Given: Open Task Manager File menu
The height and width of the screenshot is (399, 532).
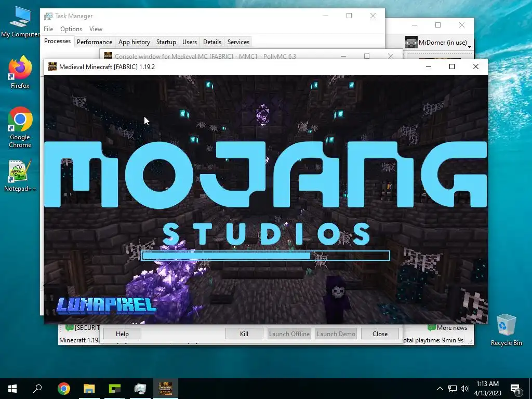Looking at the screenshot, I should click(48, 29).
